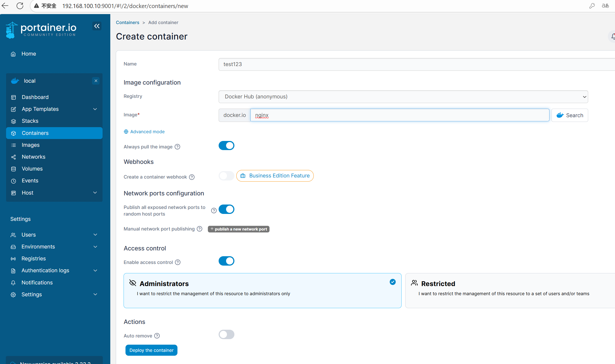Image resolution: width=615 pixels, height=364 pixels.
Task: Turn off Publish all exposed ports toggle
Action: tap(226, 210)
